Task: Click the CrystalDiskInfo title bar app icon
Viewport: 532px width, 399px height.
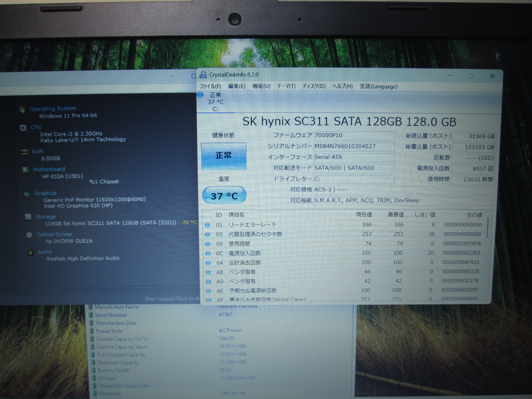Action: 203,75
